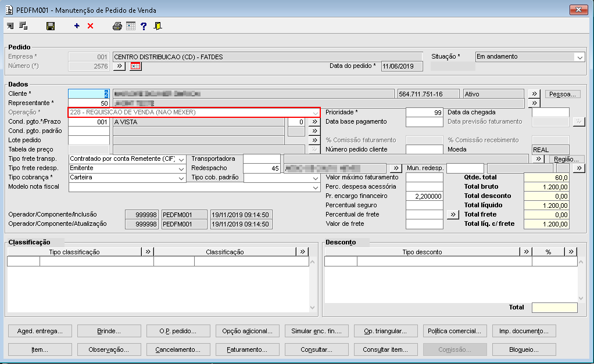
Task: Click the Número pedido cliente input field
Action: [x=424, y=149]
